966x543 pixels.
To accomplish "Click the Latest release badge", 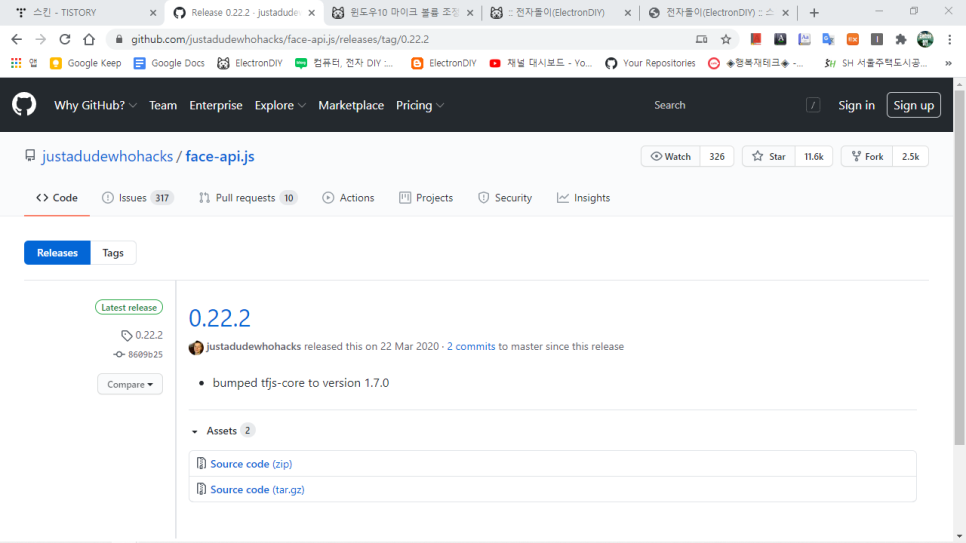I will click(129, 307).
